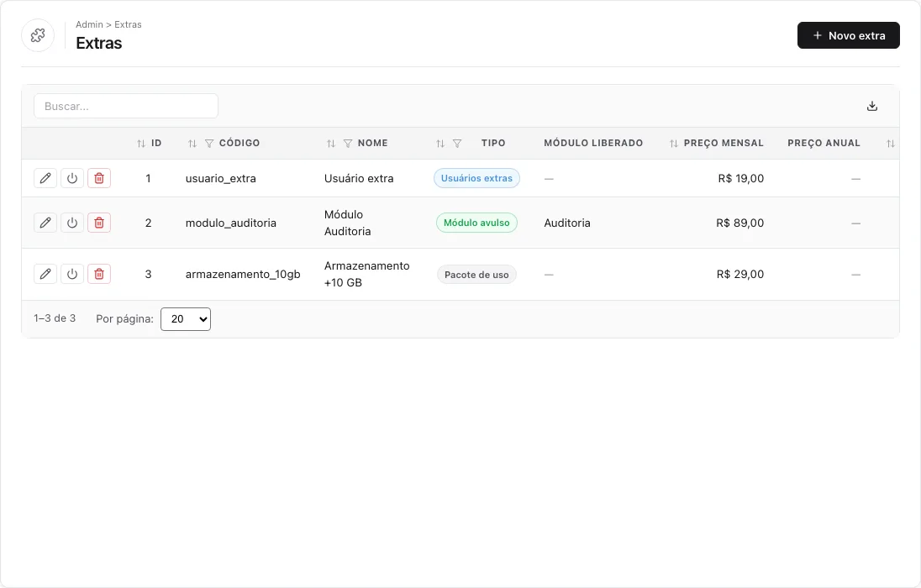Sort by Nome column arrows
The height and width of the screenshot is (588, 921).
(331, 144)
